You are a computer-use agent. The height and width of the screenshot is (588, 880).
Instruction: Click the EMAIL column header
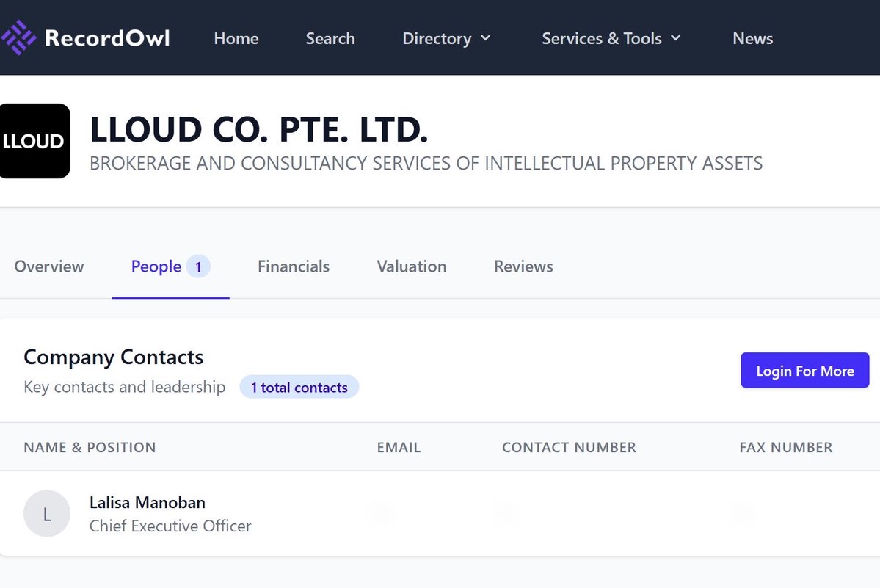point(399,448)
